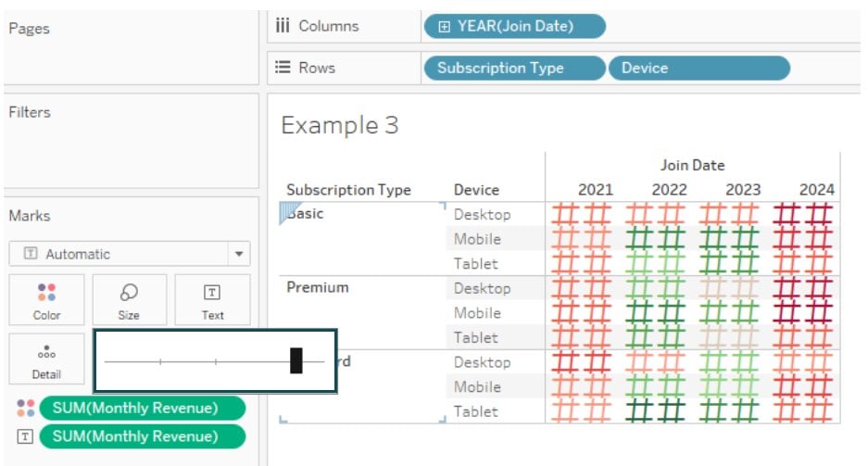Select the Device pill in Rows
Image resolution: width=868 pixels, height=466 pixels.
(698, 68)
